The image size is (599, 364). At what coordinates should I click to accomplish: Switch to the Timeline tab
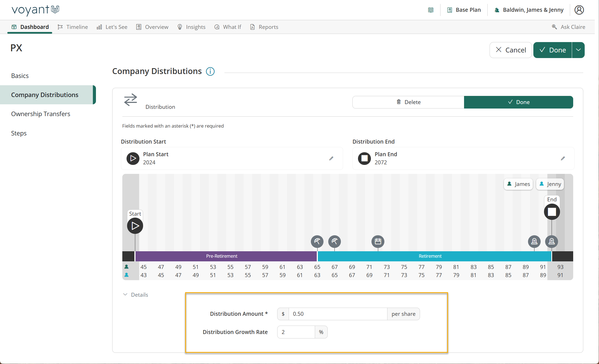click(x=73, y=27)
